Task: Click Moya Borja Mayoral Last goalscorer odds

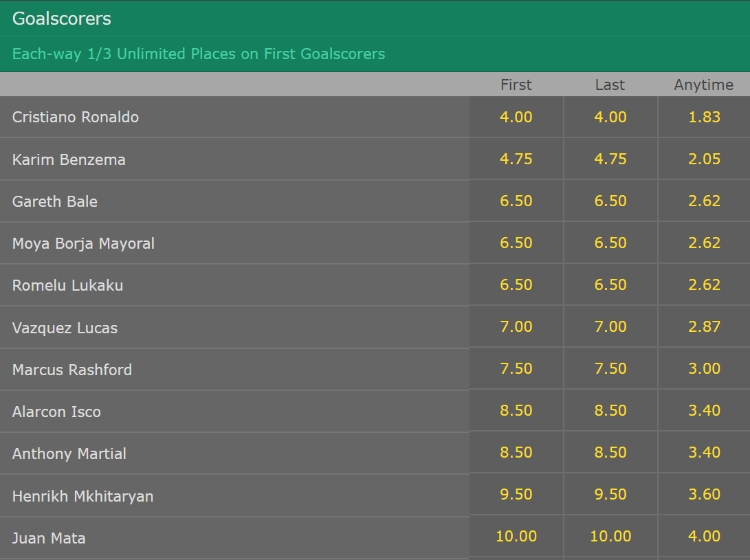Action: click(610, 243)
